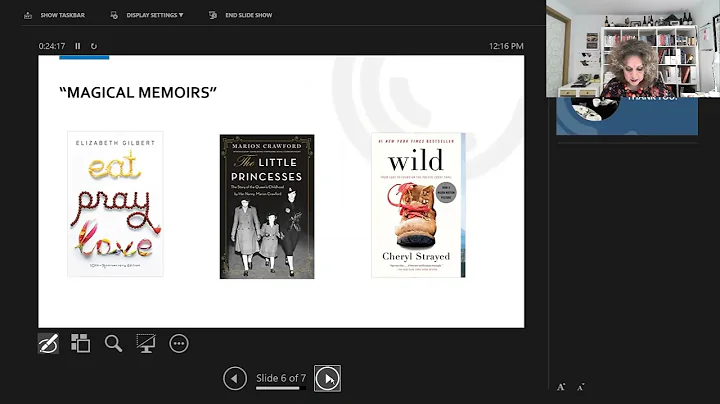
Task: Decrease the notes text size
Action: pyautogui.click(x=580, y=387)
